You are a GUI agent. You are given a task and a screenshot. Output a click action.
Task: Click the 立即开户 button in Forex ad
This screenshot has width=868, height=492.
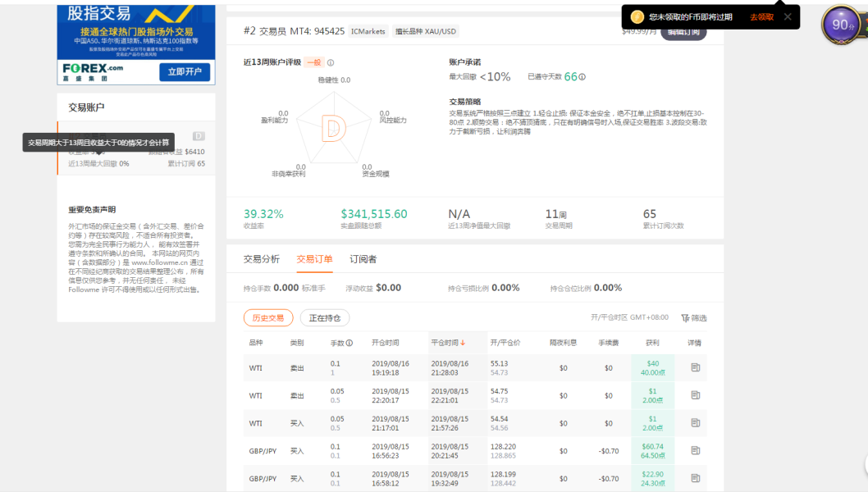coord(184,71)
